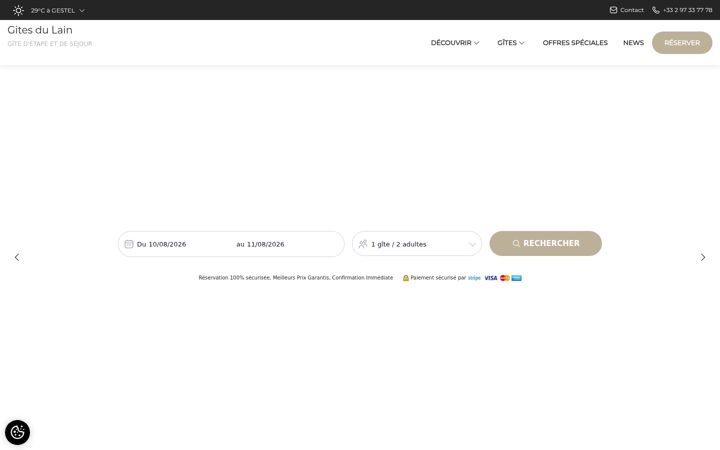Click the chevron in the guests selector
The width and height of the screenshot is (720, 450).
472,244
